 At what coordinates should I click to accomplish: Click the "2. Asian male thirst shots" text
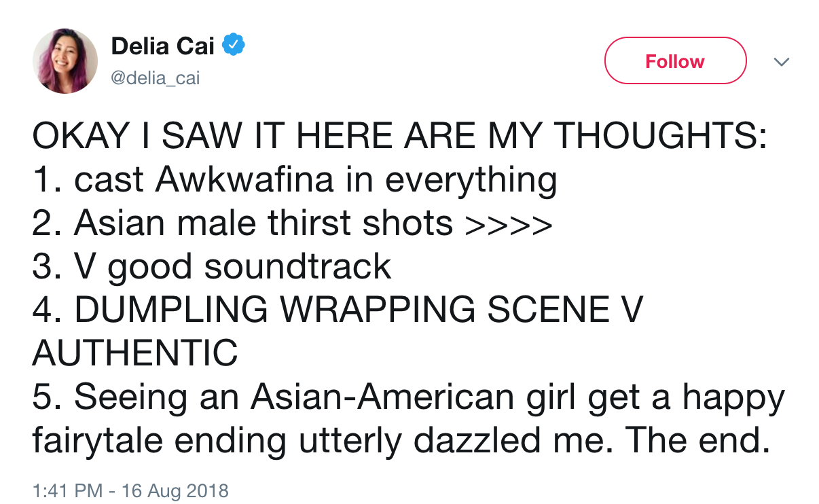pyautogui.click(x=242, y=223)
